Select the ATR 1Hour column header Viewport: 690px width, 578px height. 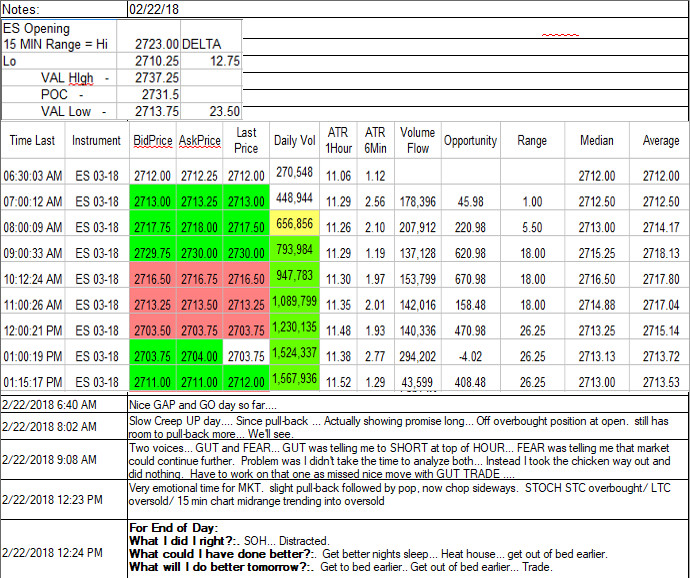(338, 140)
